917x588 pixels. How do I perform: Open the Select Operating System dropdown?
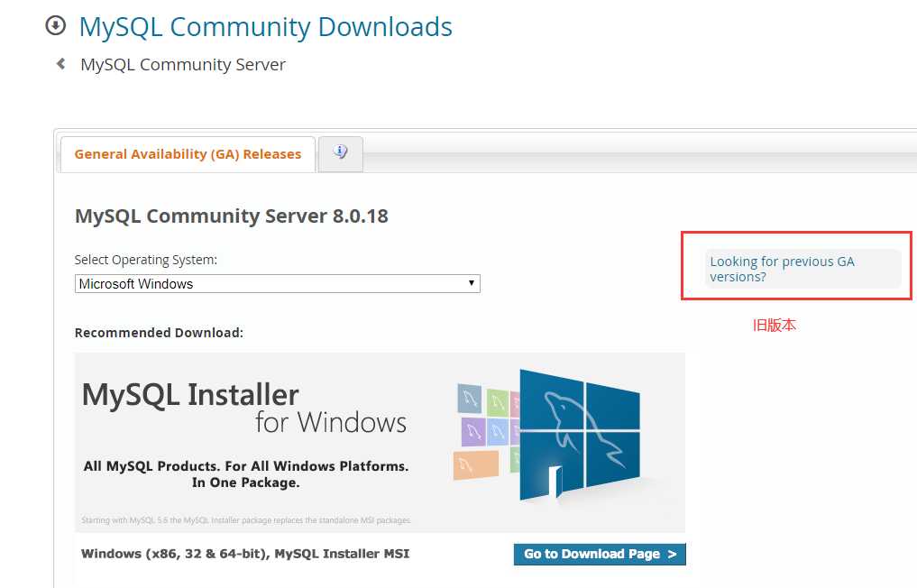point(277,284)
